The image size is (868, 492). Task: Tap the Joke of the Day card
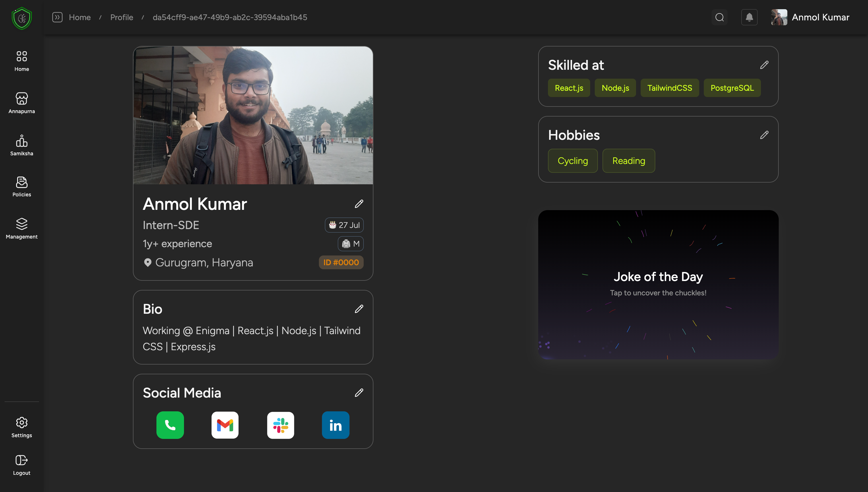click(658, 284)
